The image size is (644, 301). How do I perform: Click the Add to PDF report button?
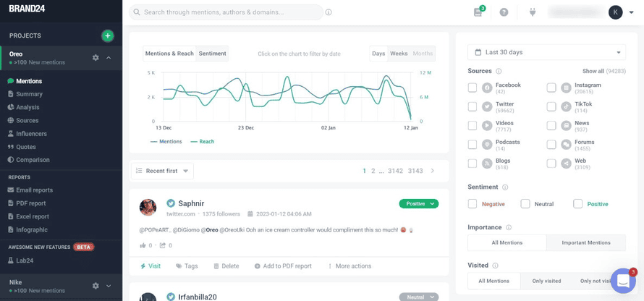(283, 266)
